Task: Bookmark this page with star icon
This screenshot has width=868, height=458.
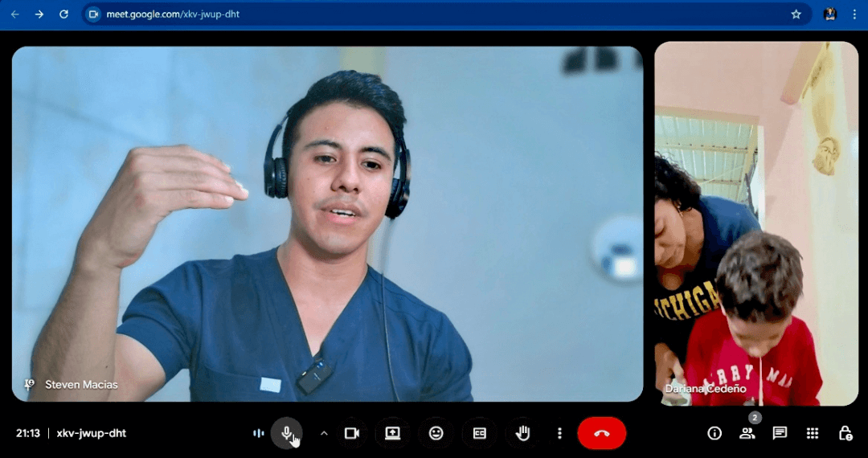Action: [796, 14]
